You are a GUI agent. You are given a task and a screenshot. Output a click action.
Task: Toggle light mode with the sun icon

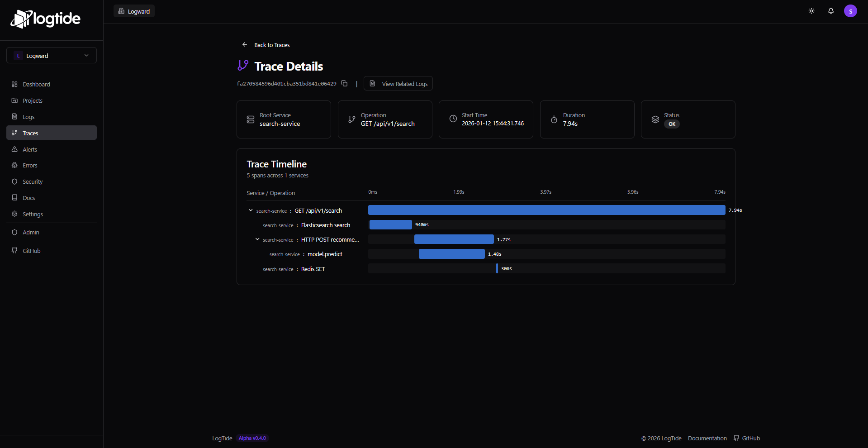[x=811, y=11]
